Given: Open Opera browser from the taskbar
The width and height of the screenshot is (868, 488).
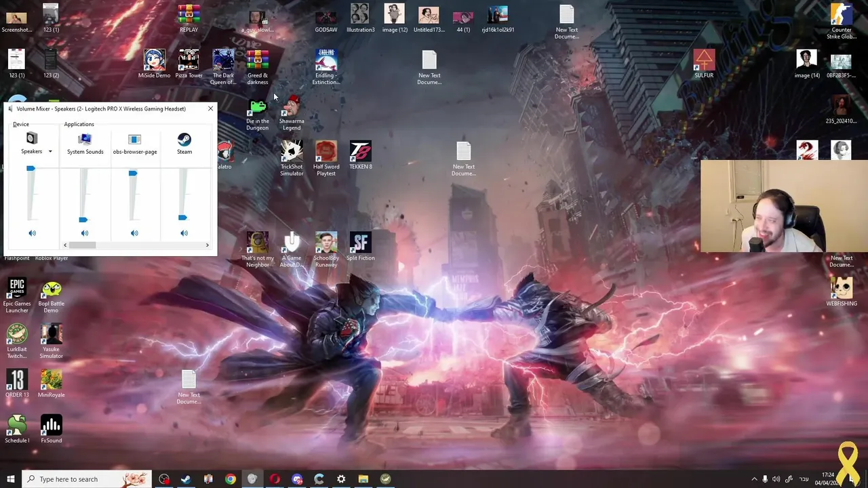Looking at the screenshot, I should click(275, 479).
